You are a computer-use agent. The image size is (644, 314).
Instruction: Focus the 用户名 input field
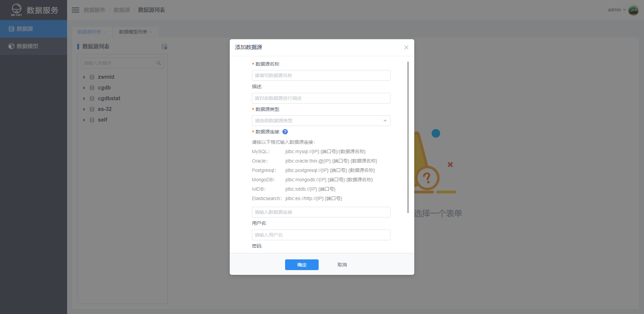pos(321,235)
